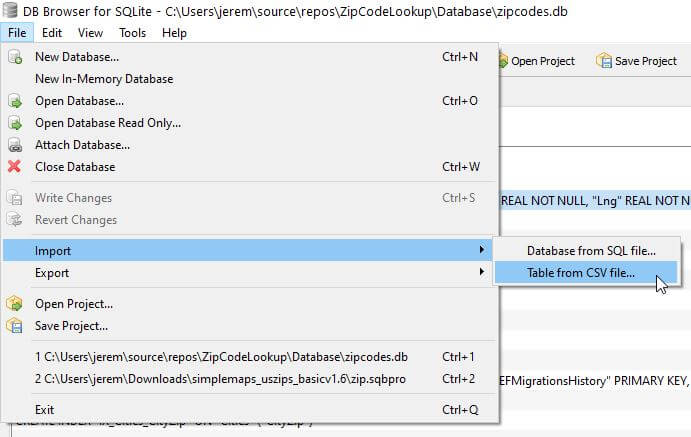Viewport: 691px width, 437px height.
Task: Choose Exit from File menu
Action: [250, 410]
